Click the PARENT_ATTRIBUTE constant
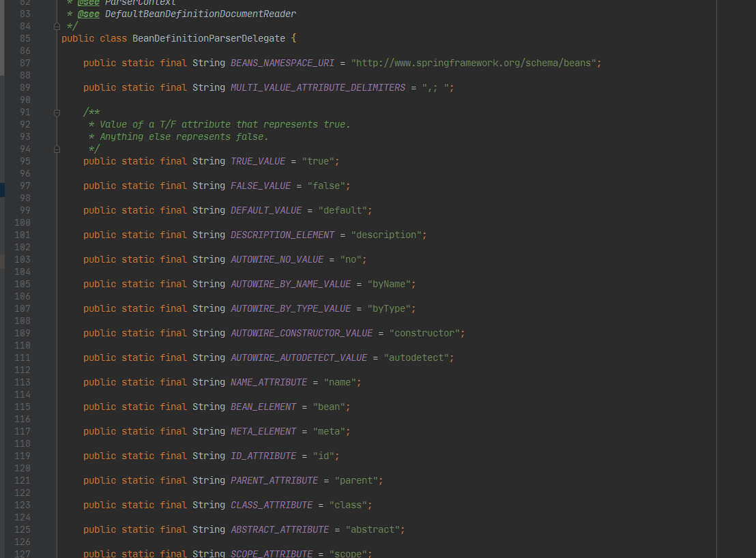 click(274, 481)
